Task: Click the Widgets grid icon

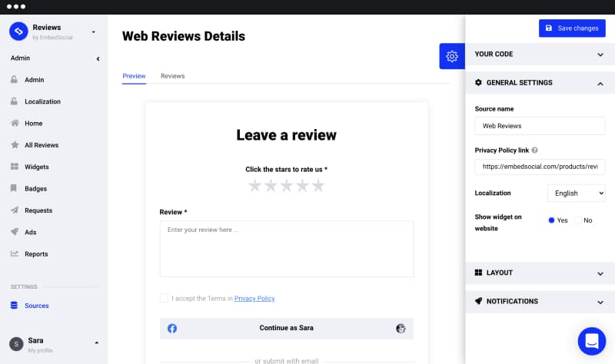Action: tap(15, 167)
